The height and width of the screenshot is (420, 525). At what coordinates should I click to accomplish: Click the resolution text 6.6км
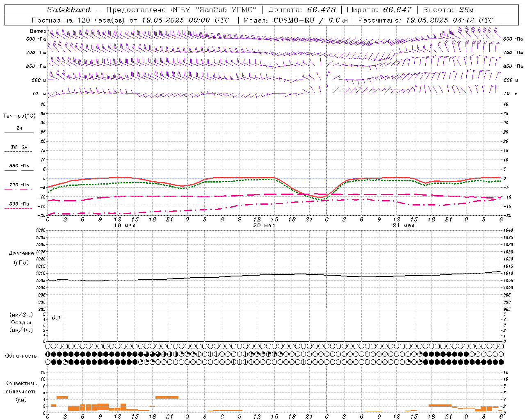338,20
